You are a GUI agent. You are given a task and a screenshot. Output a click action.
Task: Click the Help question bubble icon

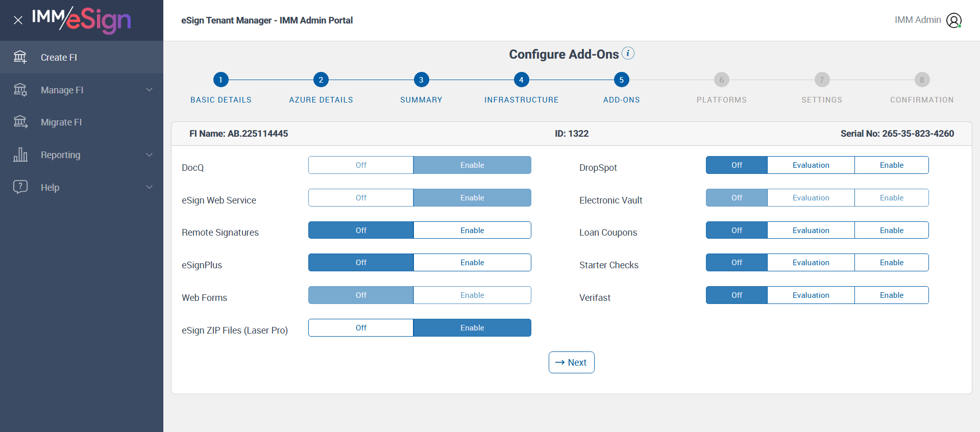(x=20, y=187)
